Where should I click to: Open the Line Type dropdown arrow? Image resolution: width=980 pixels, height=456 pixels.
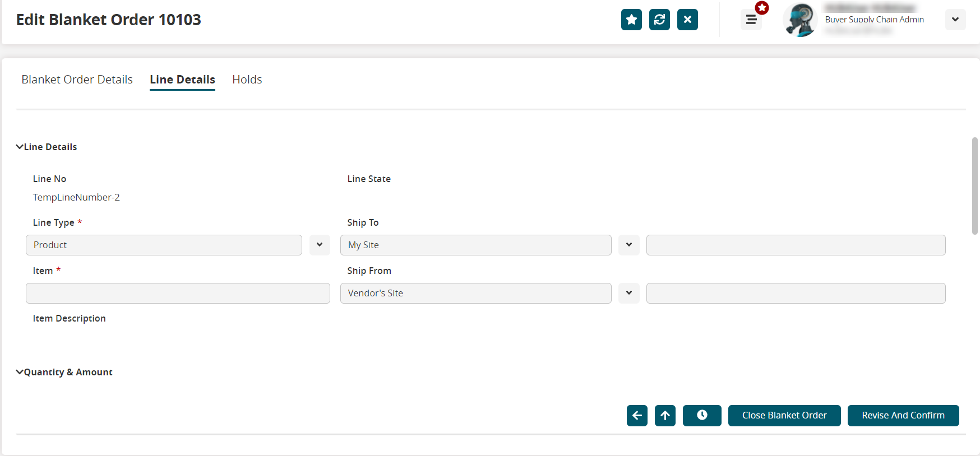pos(320,245)
